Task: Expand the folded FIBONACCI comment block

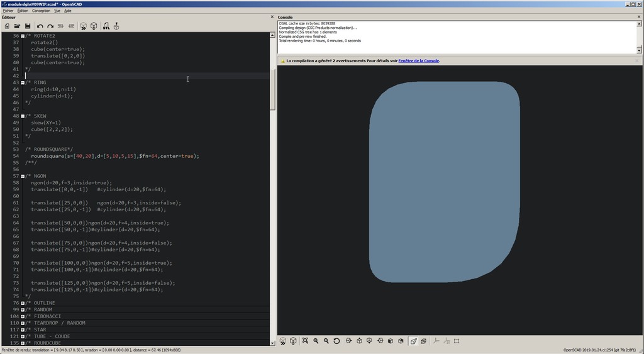Action: click(x=23, y=316)
